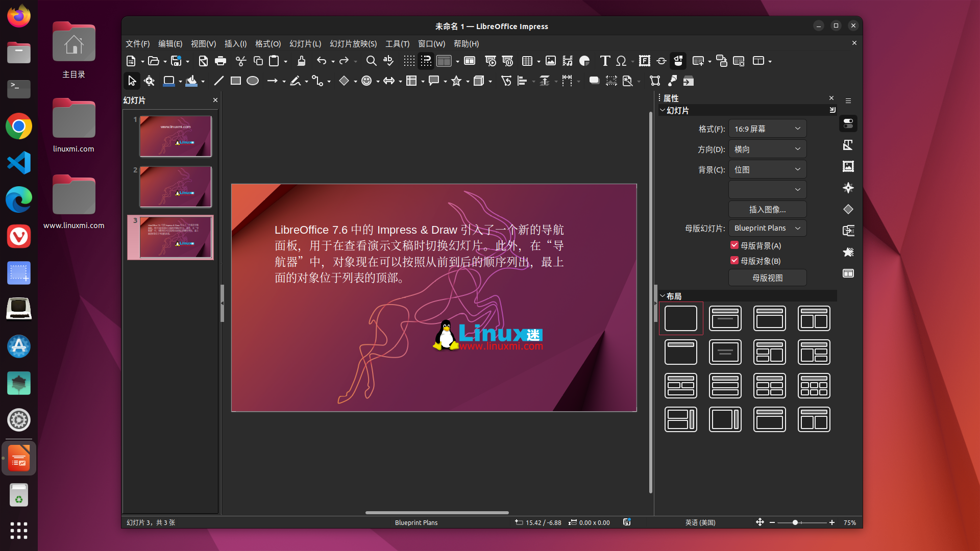Open the empty bitmap selection dropdown
The image size is (980, 551).
tap(767, 190)
